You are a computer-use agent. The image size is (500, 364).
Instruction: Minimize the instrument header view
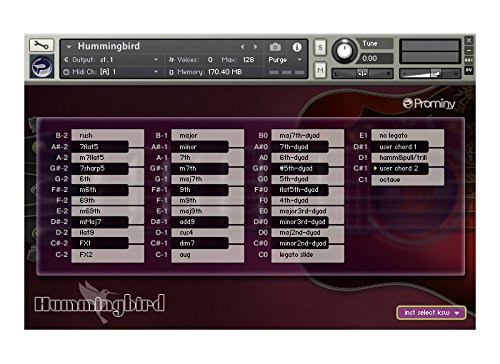[469, 50]
